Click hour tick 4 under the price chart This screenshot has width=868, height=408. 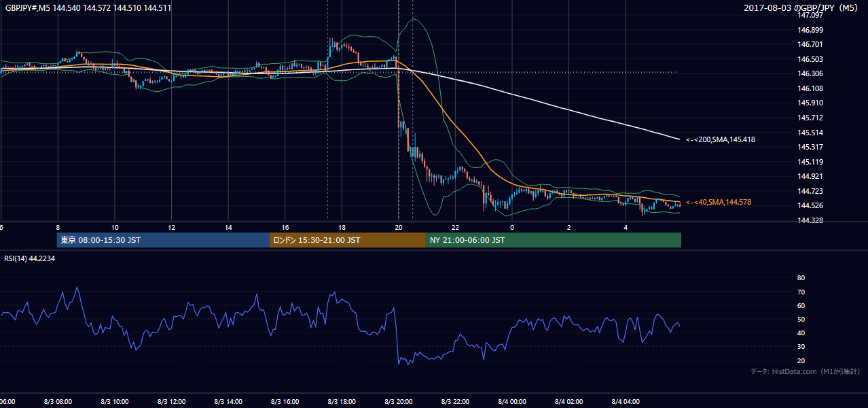point(626,227)
